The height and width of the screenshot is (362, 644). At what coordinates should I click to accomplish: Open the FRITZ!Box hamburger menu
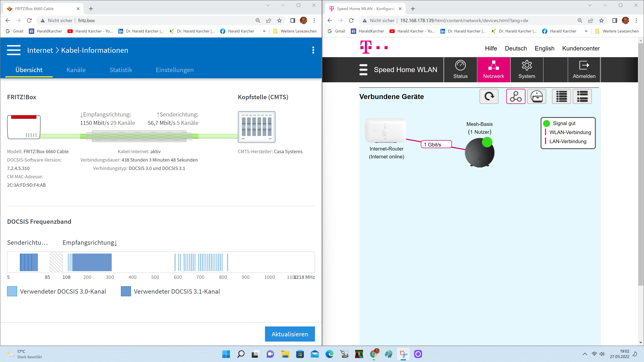(x=14, y=50)
